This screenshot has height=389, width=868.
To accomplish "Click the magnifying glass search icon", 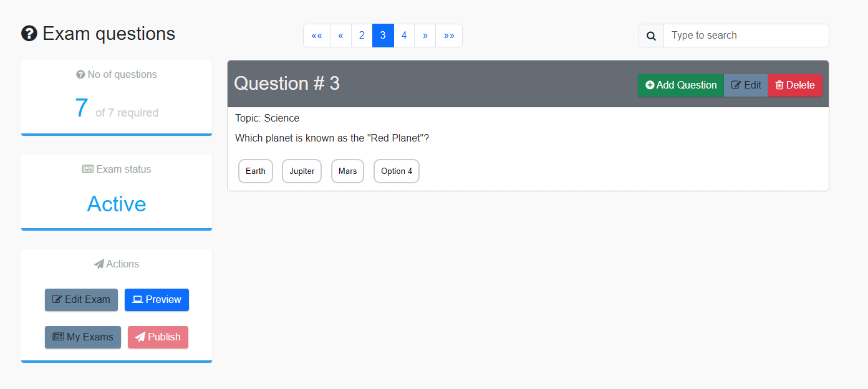I will tap(651, 36).
